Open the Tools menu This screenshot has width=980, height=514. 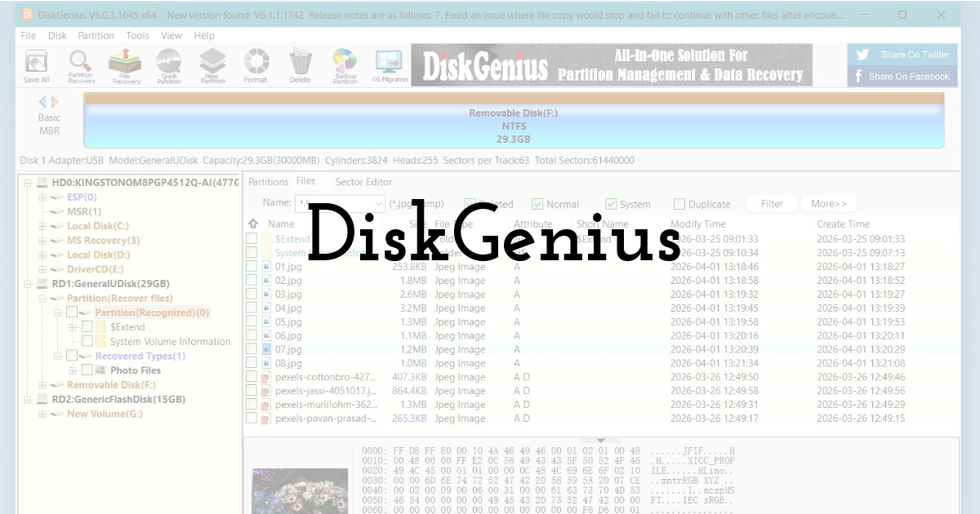(x=137, y=35)
